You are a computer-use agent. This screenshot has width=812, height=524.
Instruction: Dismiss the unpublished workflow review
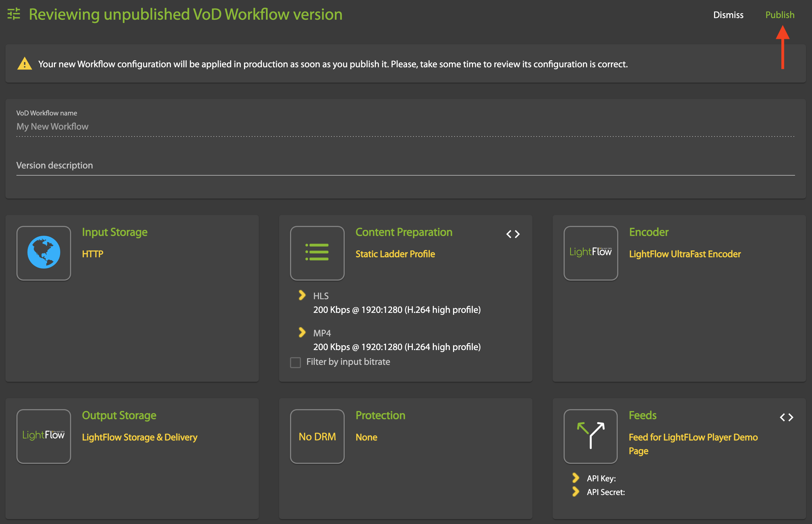pyautogui.click(x=728, y=15)
